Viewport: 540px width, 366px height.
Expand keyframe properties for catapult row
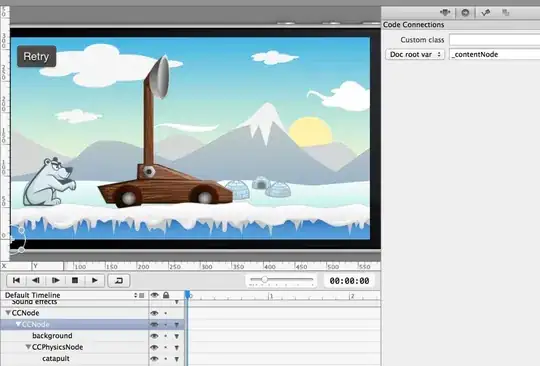177,359
